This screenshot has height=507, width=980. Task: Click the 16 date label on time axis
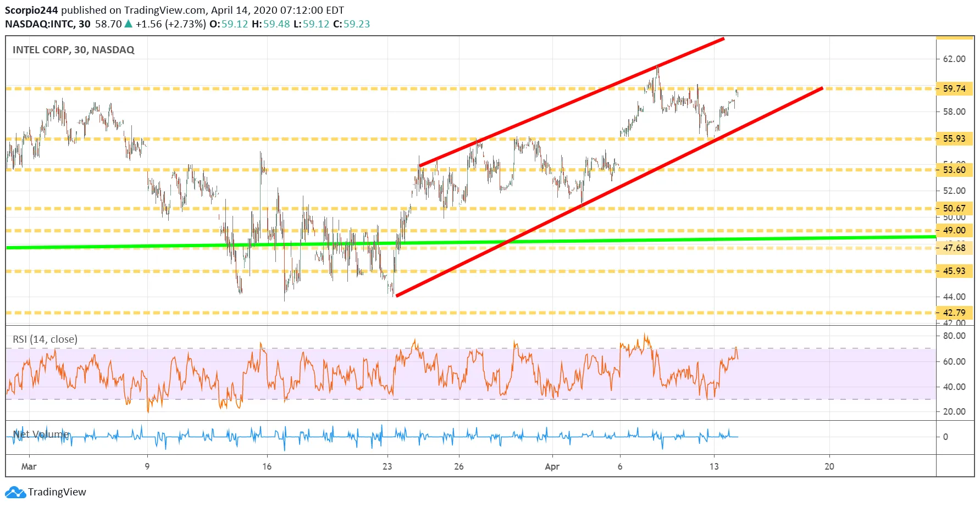click(267, 466)
